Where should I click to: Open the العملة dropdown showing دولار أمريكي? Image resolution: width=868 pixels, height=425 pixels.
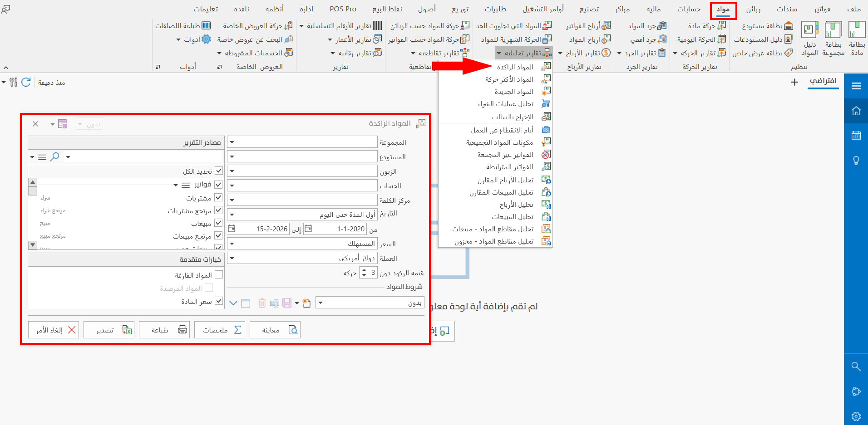click(x=232, y=258)
